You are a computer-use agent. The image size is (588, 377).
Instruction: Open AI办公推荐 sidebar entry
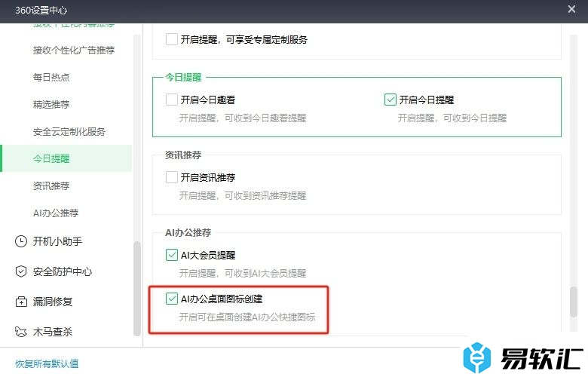(56, 213)
